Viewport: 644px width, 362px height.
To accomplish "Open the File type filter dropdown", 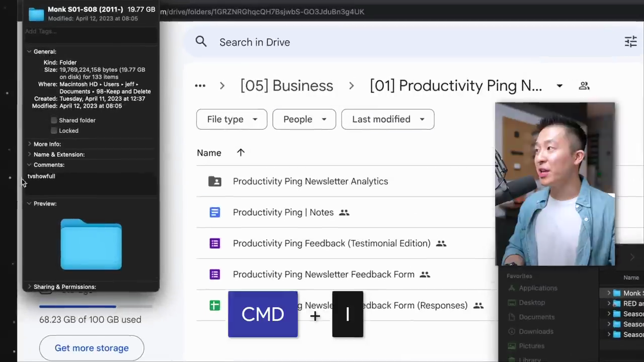I will 232,119.
